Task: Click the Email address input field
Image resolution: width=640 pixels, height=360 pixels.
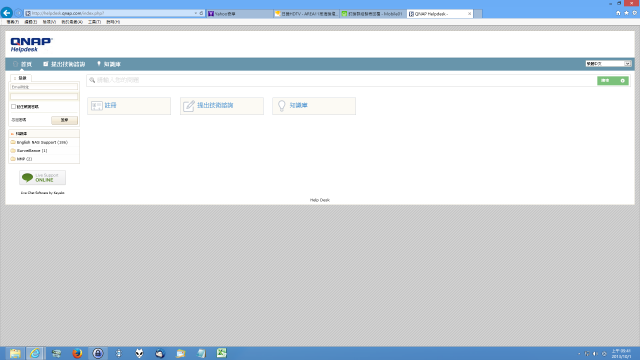Action: coord(44,87)
